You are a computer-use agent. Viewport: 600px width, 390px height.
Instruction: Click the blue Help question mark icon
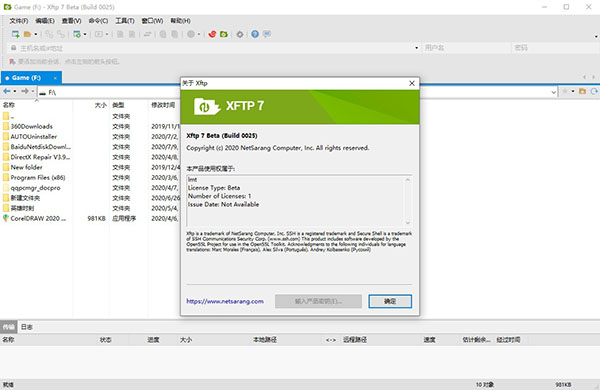[x=255, y=34]
